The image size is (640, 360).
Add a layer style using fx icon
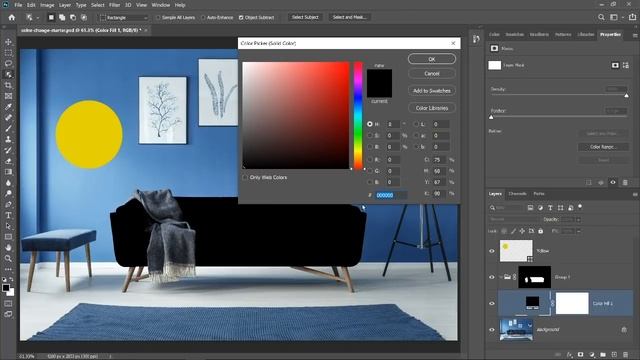click(569, 355)
